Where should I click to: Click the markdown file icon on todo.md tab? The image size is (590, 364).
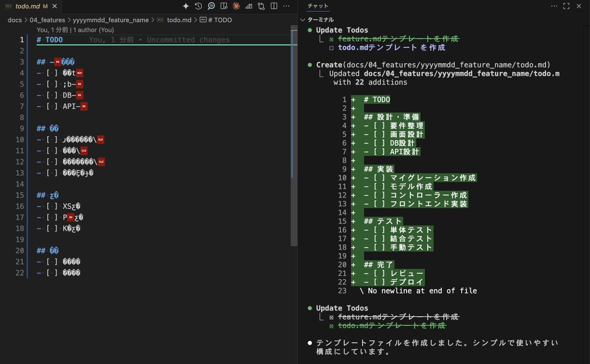8,6
